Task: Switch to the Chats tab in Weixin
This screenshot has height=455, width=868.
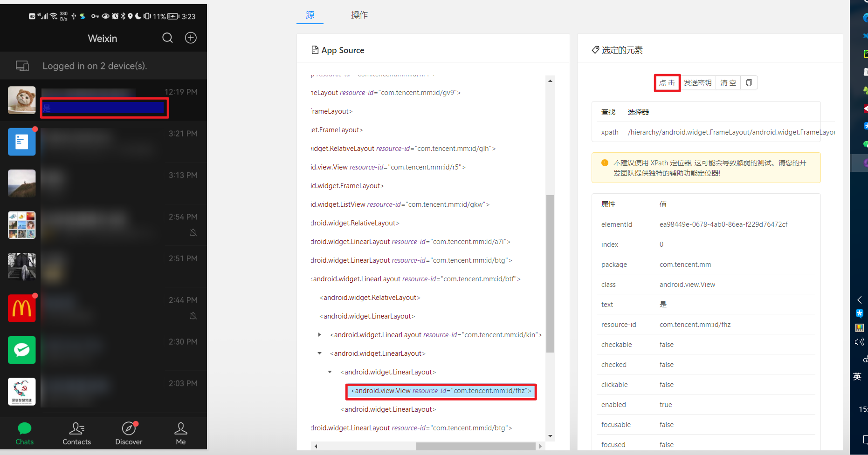Action: 24,434
